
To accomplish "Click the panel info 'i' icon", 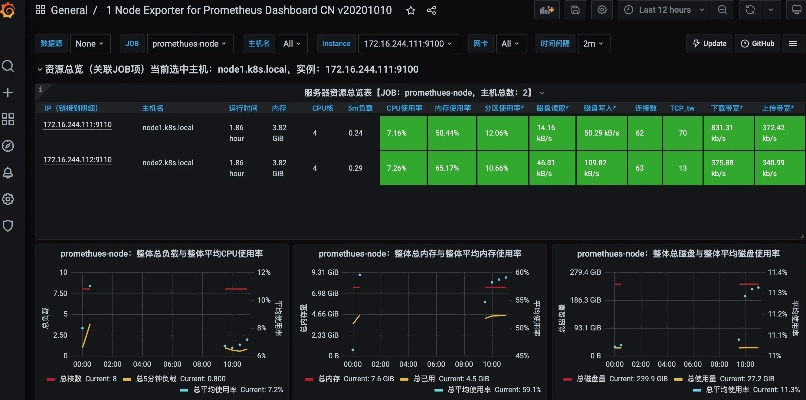I will [40, 89].
